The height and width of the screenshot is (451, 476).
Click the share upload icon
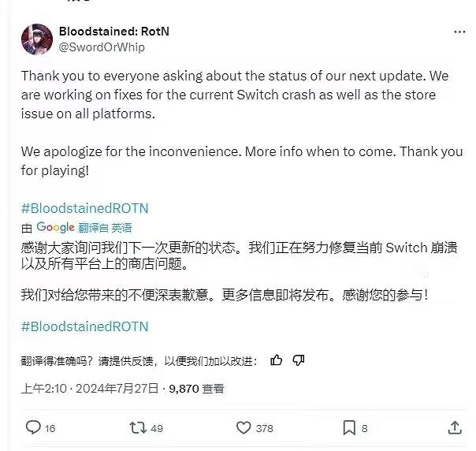coord(455,428)
